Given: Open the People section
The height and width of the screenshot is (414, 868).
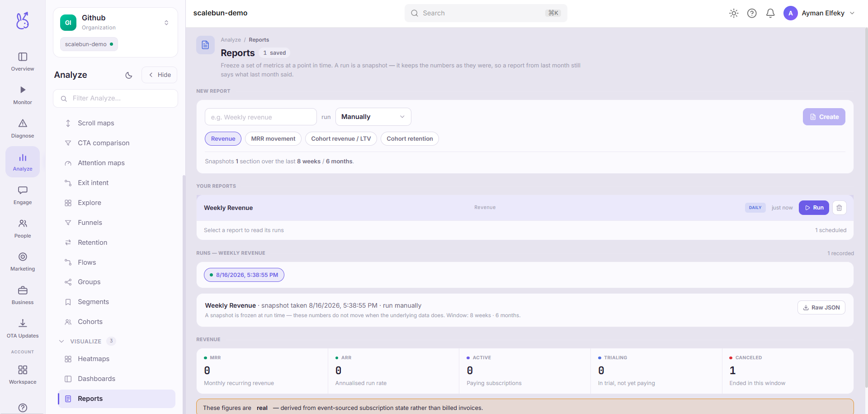Looking at the screenshot, I should click(23, 228).
